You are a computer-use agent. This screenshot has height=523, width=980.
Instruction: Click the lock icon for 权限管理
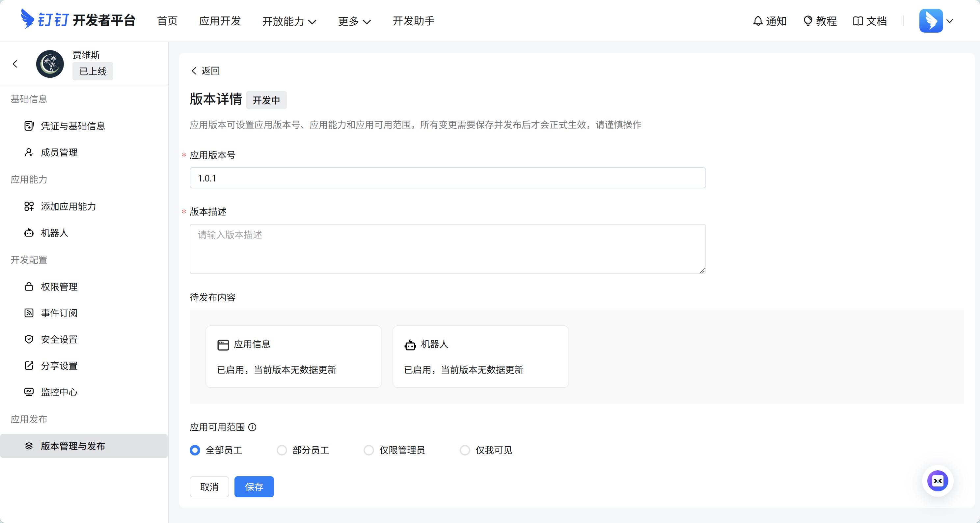29,287
